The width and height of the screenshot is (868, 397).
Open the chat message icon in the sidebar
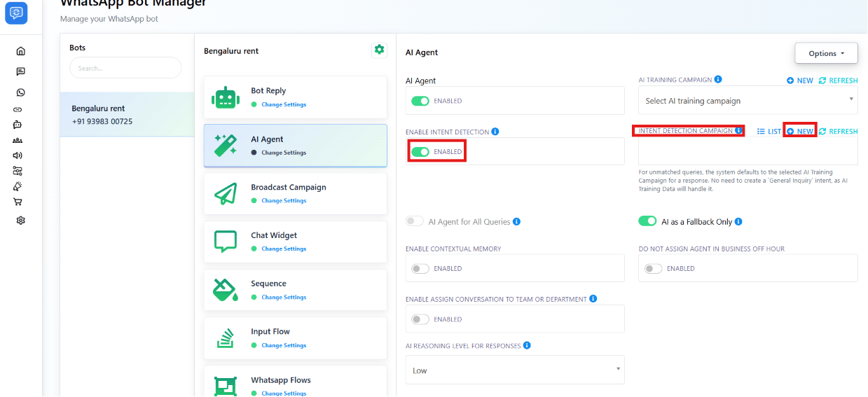click(x=20, y=71)
